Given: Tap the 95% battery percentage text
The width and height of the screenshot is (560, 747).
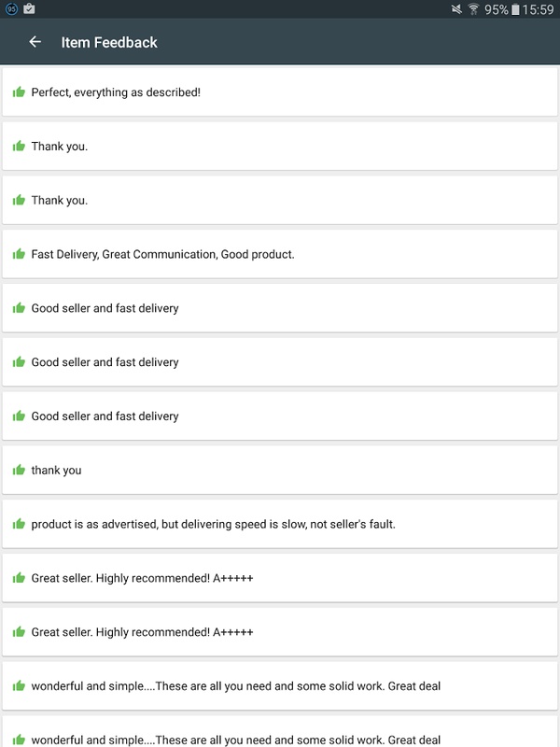Looking at the screenshot, I should pyautogui.click(x=497, y=9).
